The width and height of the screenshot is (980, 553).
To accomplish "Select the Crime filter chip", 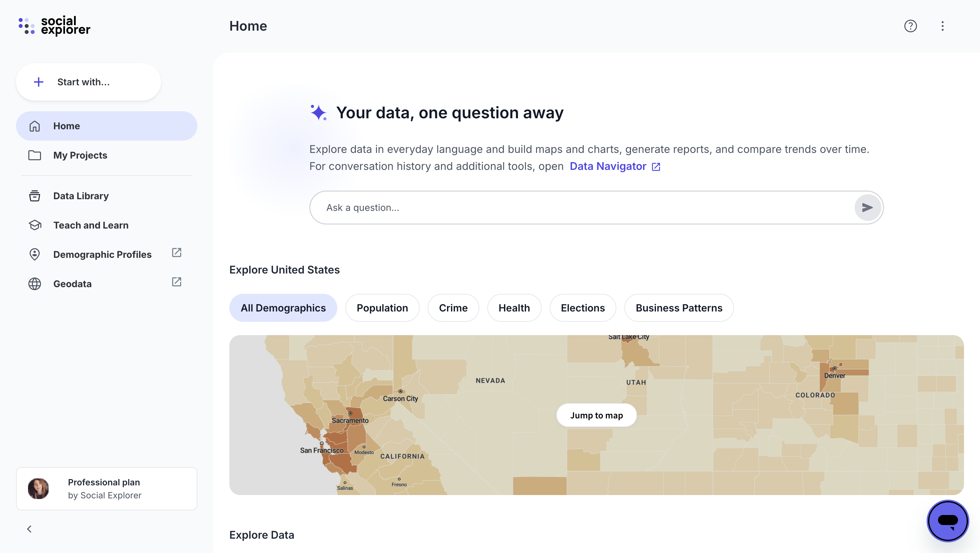I will pos(453,308).
